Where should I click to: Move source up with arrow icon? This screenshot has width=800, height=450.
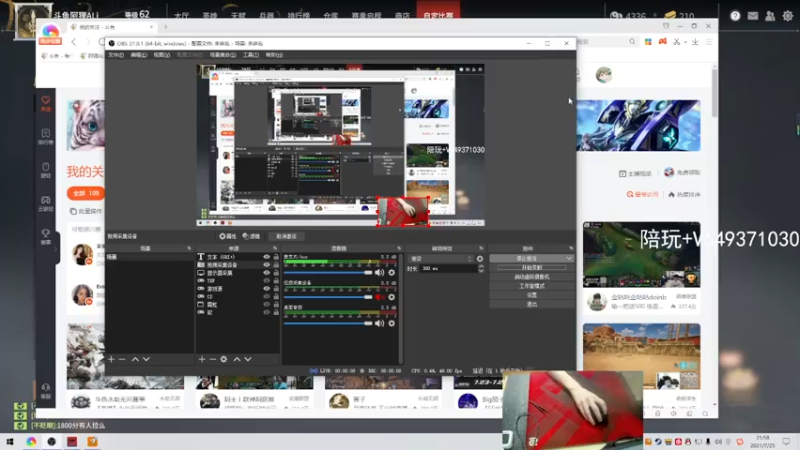(x=237, y=359)
